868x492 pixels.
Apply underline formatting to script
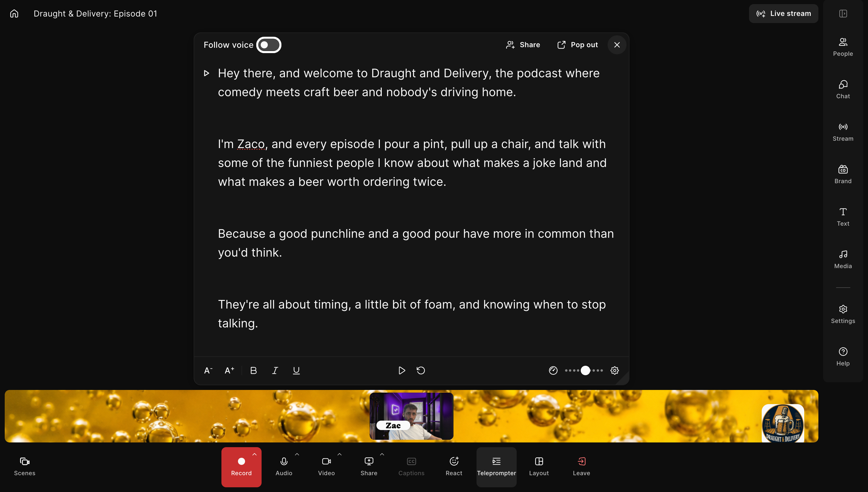tap(296, 370)
